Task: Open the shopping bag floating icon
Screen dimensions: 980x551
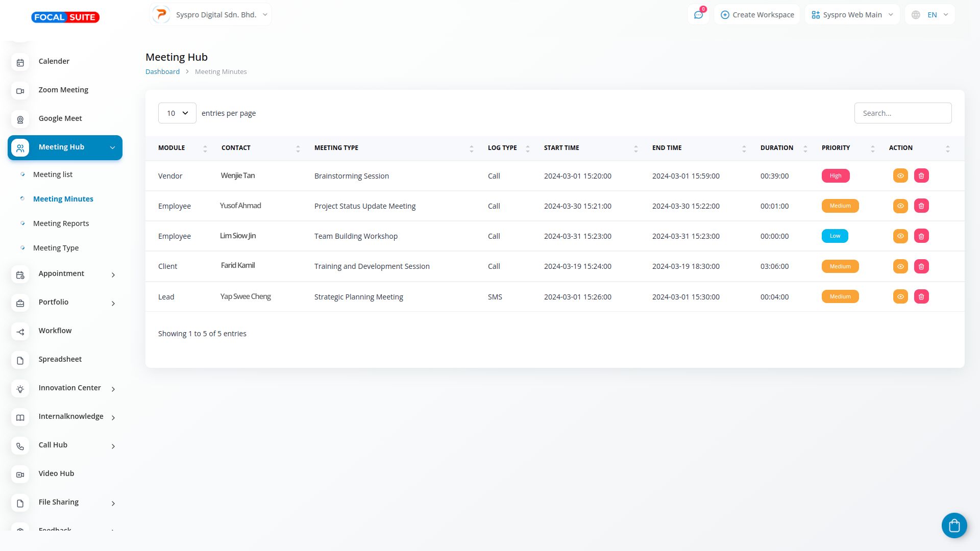Action: point(954,525)
